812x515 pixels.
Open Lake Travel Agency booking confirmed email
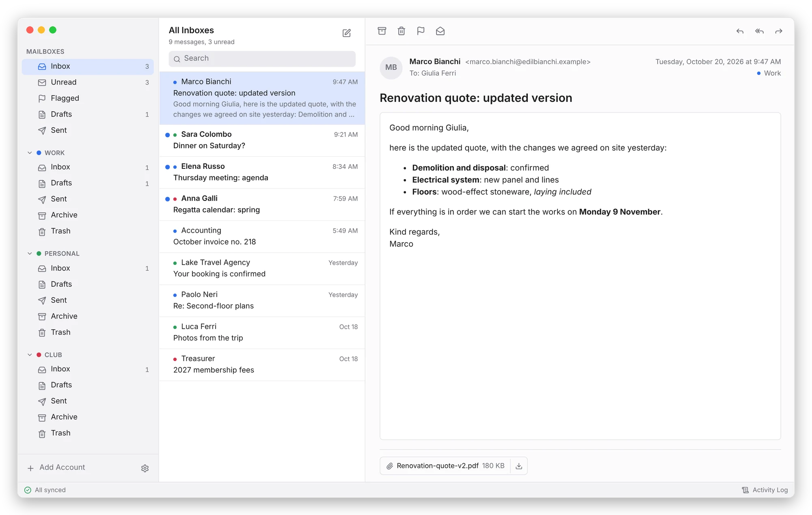(x=262, y=268)
